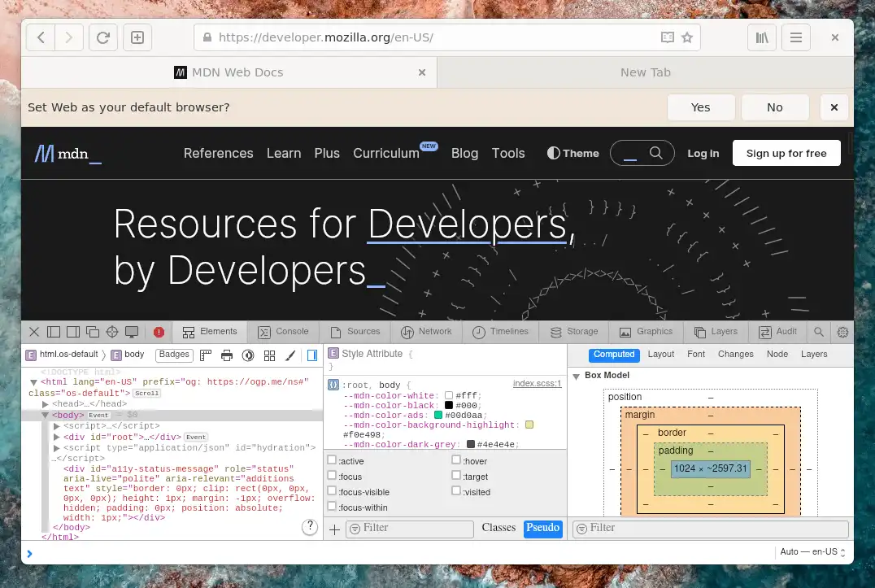Open inspector settings gear icon
Image resolution: width=875 pixels, height=588 pixels.
842,332
